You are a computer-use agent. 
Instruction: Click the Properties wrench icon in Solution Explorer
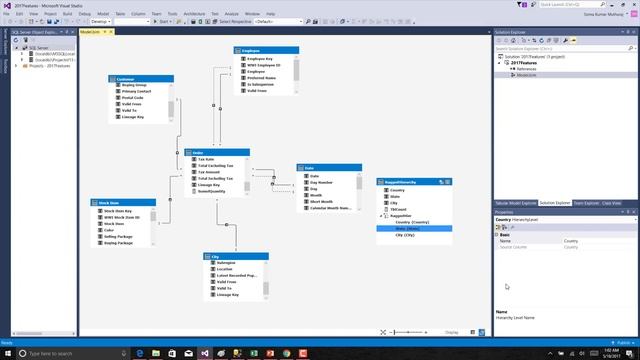pos(565,40)
